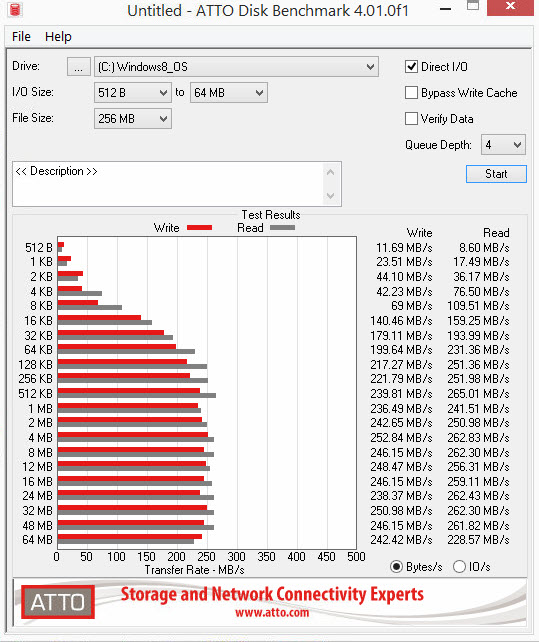
Task: Open the Help menu
Action: [x=58, y=37]
